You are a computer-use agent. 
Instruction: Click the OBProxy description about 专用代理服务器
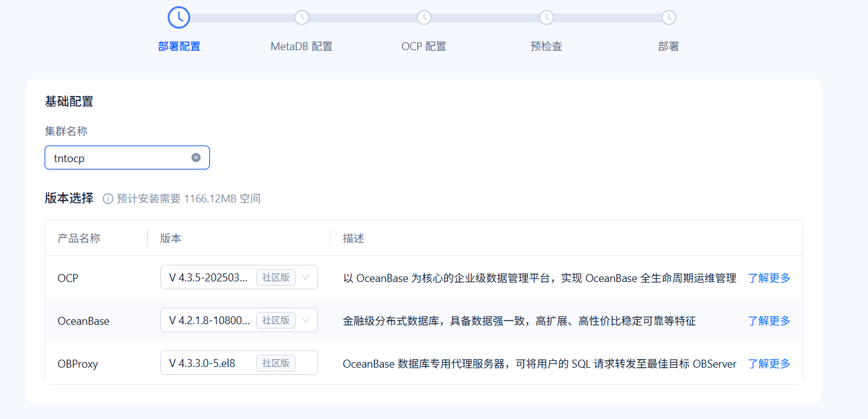coord(540,363)
